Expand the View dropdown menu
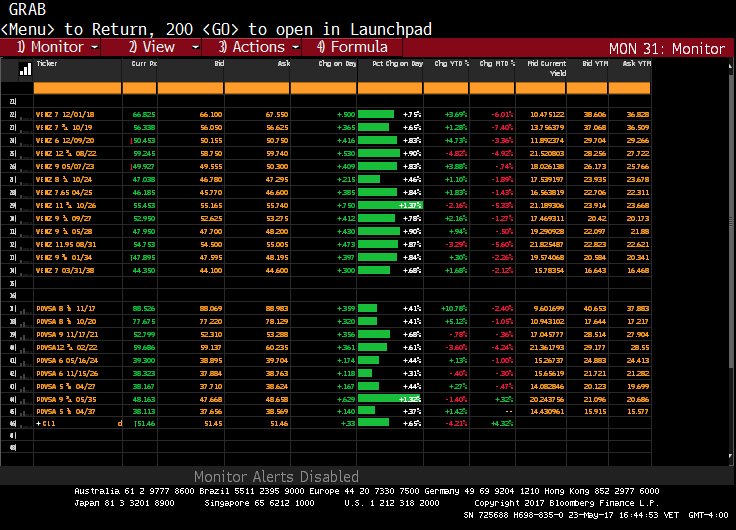 (157, 47)
